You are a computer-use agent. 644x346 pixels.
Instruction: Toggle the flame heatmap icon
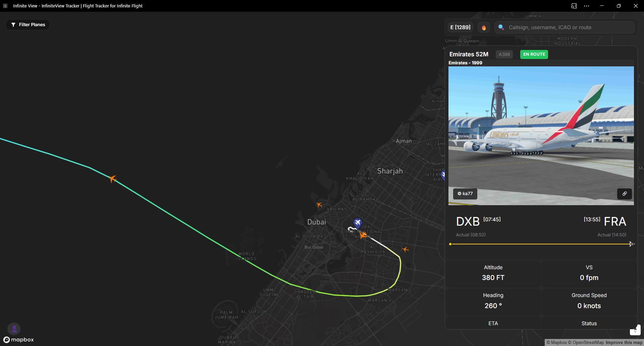[484, 27]
